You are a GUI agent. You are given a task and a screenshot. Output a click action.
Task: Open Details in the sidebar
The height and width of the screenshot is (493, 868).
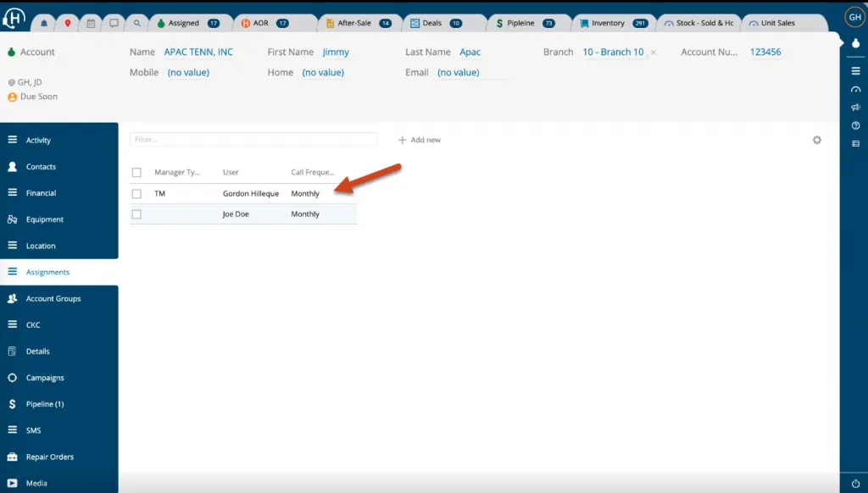pos(58,352)
